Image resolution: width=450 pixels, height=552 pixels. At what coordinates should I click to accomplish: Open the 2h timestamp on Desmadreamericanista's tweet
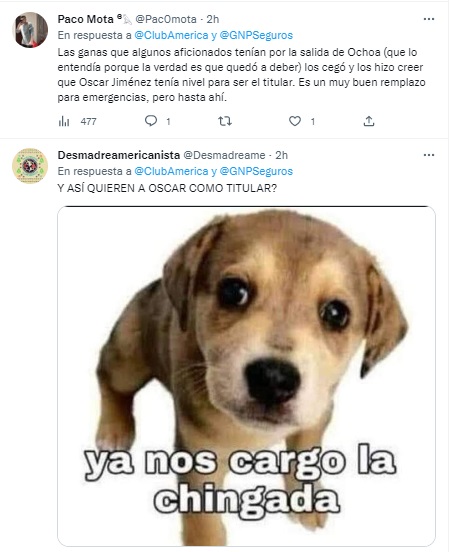282,155
